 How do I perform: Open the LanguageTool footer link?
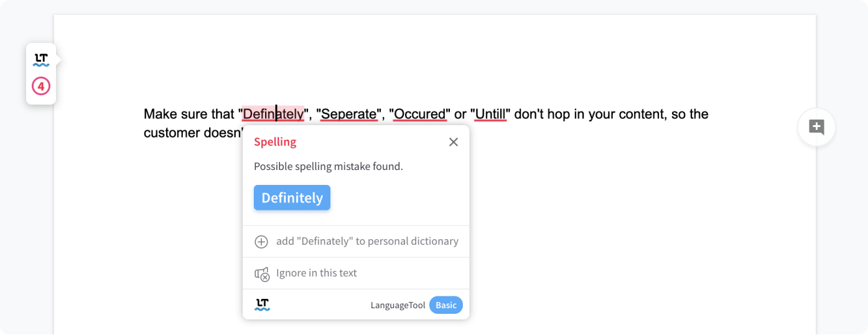click(398, 305)
